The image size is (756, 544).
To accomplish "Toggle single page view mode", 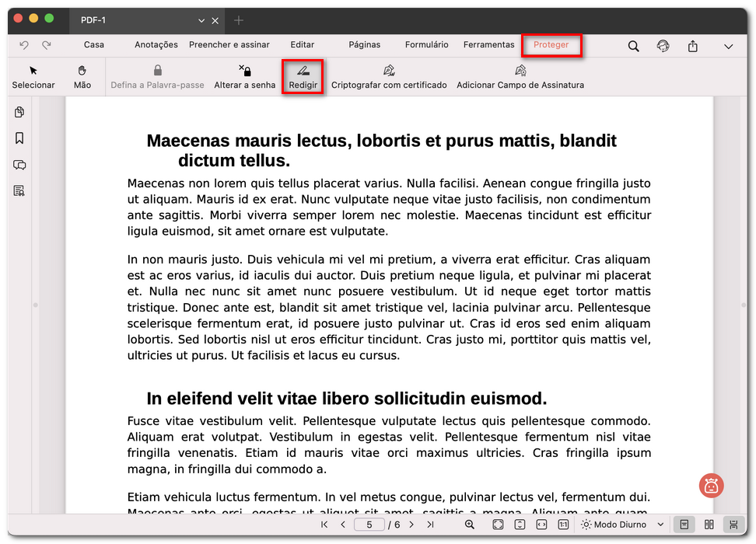I will click(x=685, y=525).
